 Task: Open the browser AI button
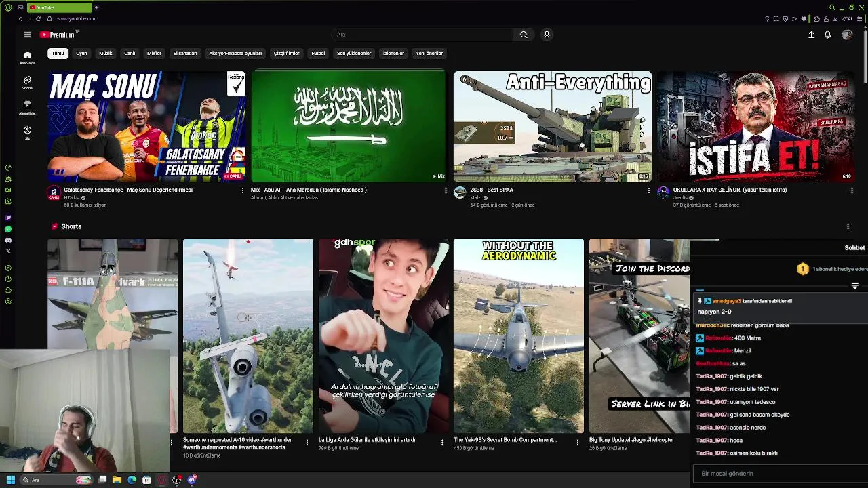[x=848, y=19]
